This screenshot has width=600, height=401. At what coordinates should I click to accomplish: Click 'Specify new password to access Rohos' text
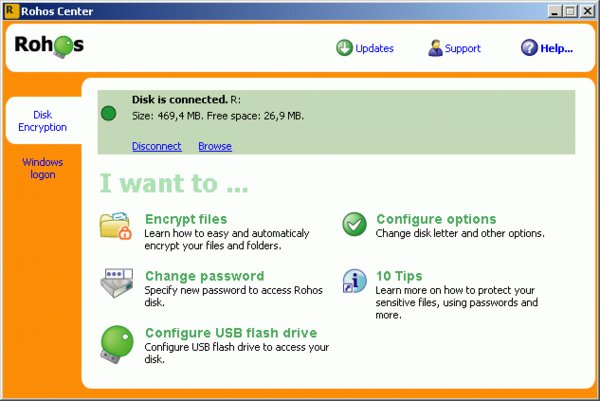233,290
